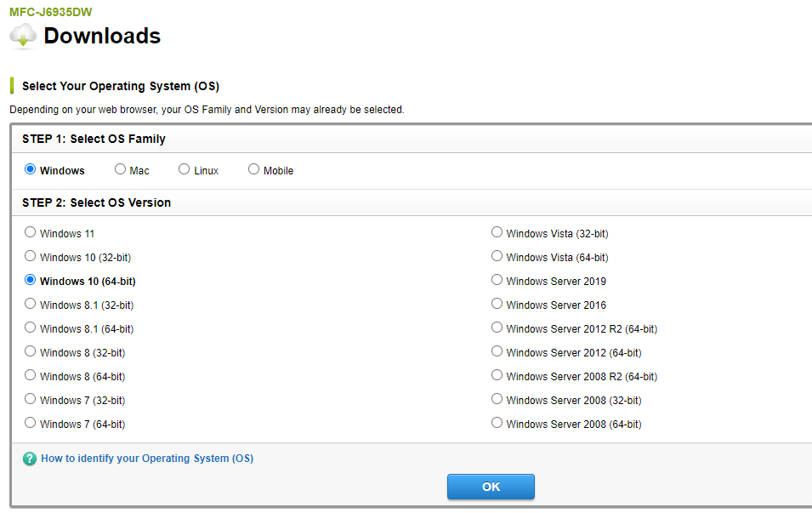Click the STEP 1: Select OS Family label

click(94, 139)
